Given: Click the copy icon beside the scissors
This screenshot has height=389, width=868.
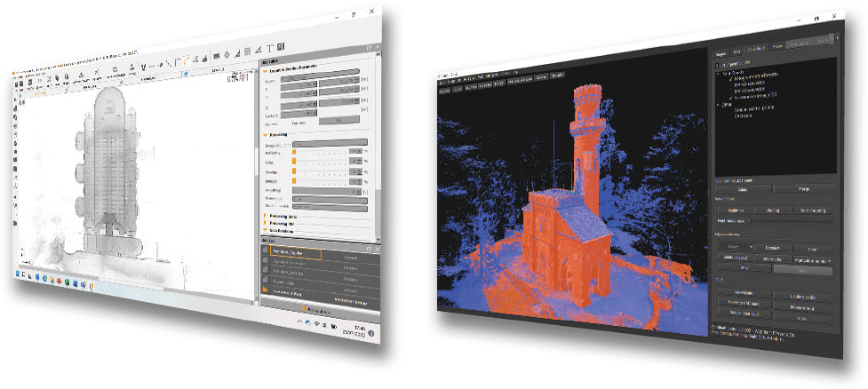Looking at the screenshot, I should click(58, 77).
